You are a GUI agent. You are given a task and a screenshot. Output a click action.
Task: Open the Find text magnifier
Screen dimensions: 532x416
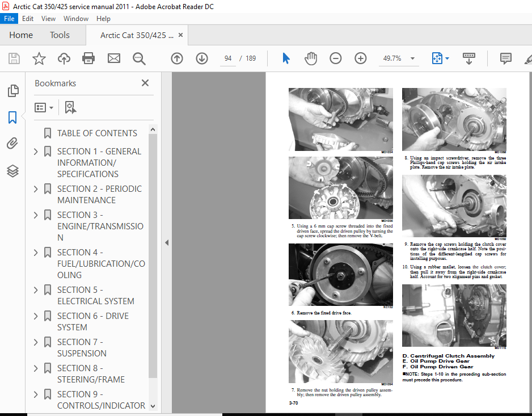pyautogui.click(x=139, y=58)
